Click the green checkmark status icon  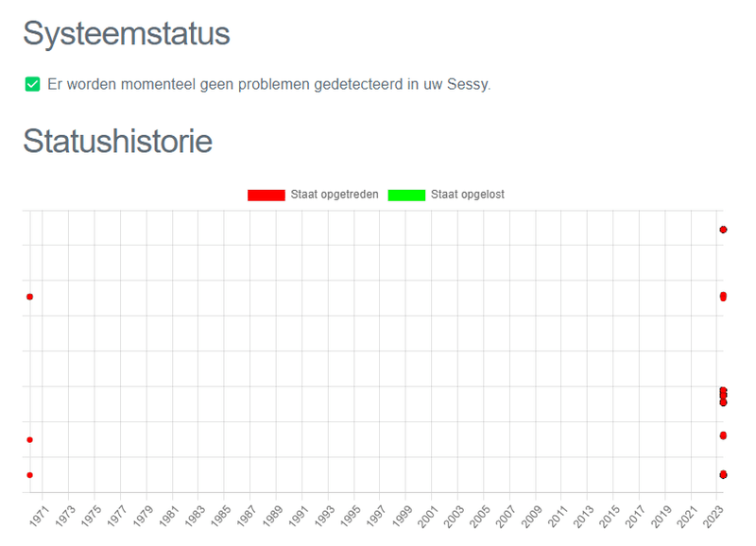(32, 85)
